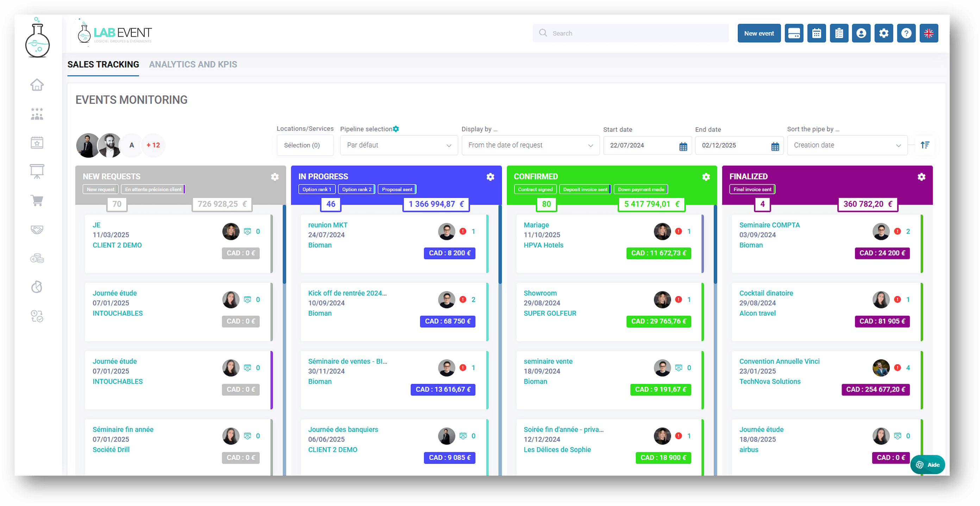
Task: Open the help question mark icon
Action: (906, 33)
